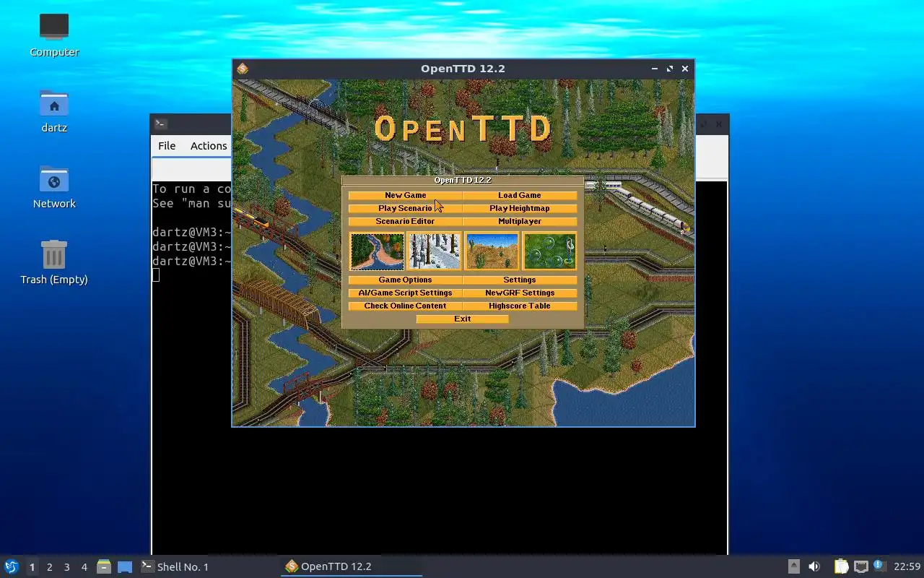The image size is (924, 578).
Task: Open the dartz home folder icon
Action: (54, 111)
